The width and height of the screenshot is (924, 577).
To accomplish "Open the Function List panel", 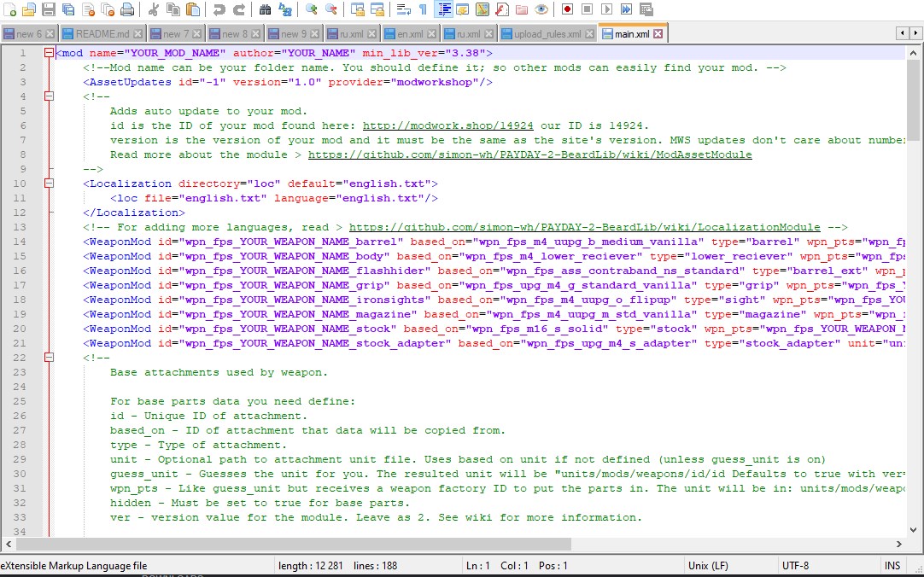I will tap(501, 9).
